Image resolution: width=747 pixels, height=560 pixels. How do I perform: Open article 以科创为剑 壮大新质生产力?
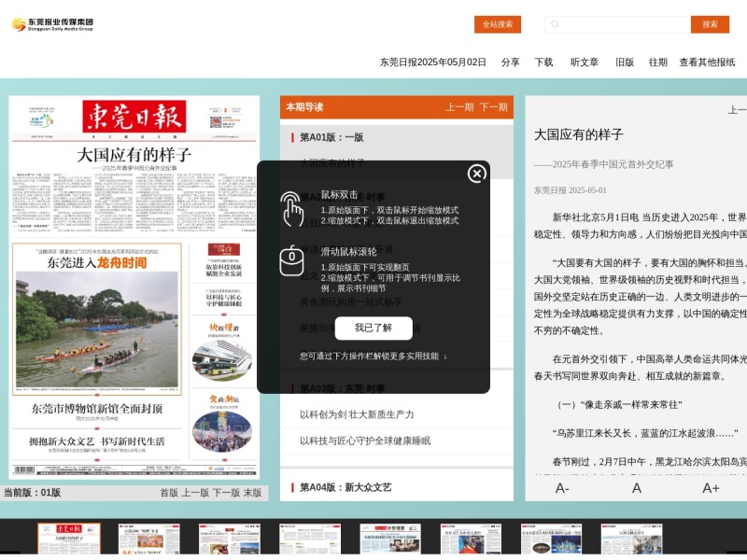[357, 414]
